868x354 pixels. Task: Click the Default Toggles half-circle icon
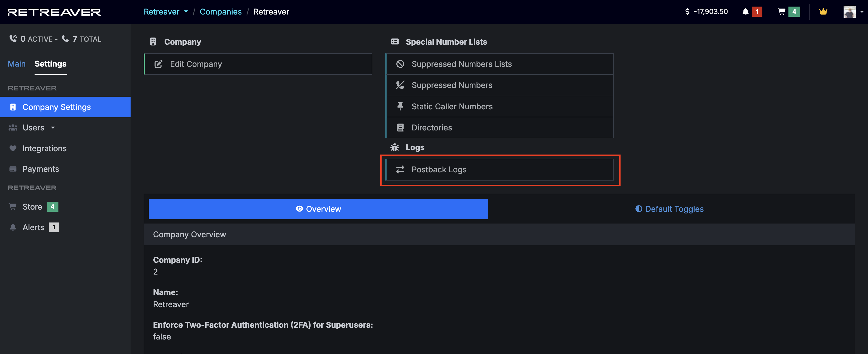(639, 209)
